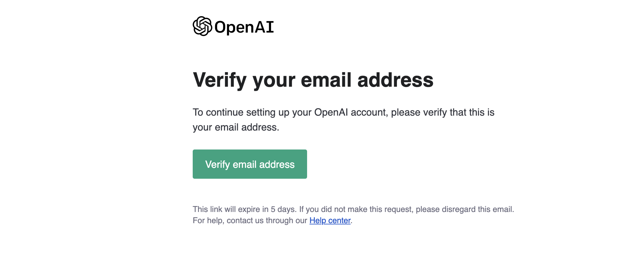Image resolution: width=644 pixels, height=253 pixels.
Task: Click 'If you did not make this request'
Action: point(356,209)
